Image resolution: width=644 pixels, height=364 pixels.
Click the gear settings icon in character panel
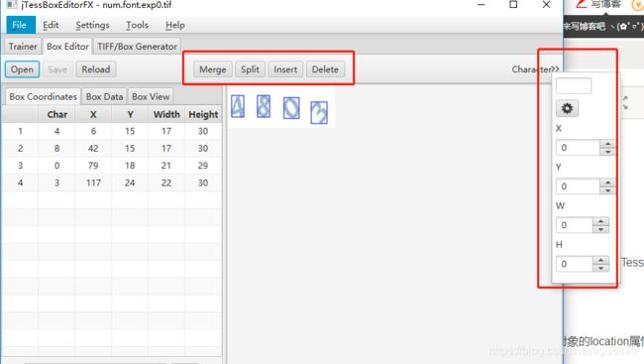click(x=567, y=108)
